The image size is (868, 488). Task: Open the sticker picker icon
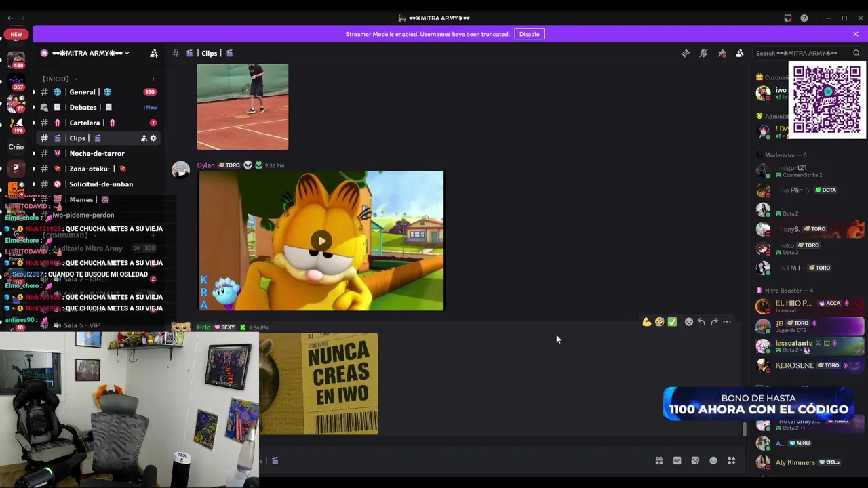tap(695, 461)
